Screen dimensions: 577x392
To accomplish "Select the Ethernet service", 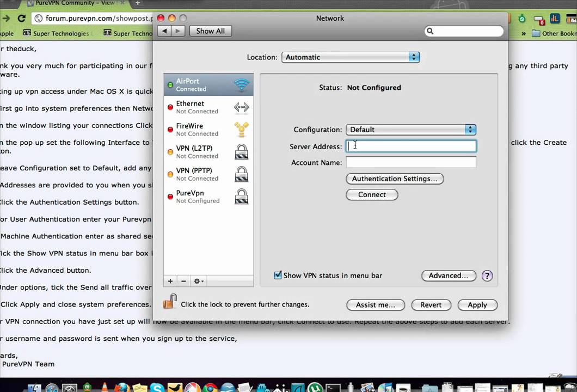I will tap(208, 107).
